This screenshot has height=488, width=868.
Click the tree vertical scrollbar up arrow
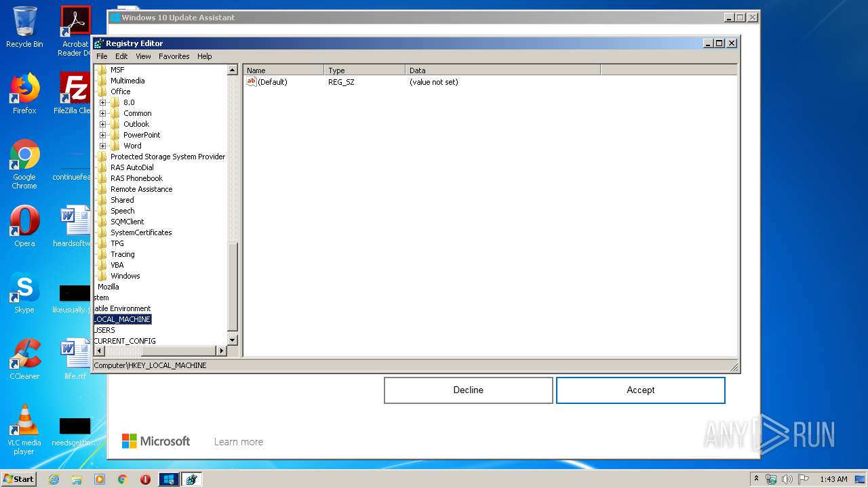[x=233, y=70]
